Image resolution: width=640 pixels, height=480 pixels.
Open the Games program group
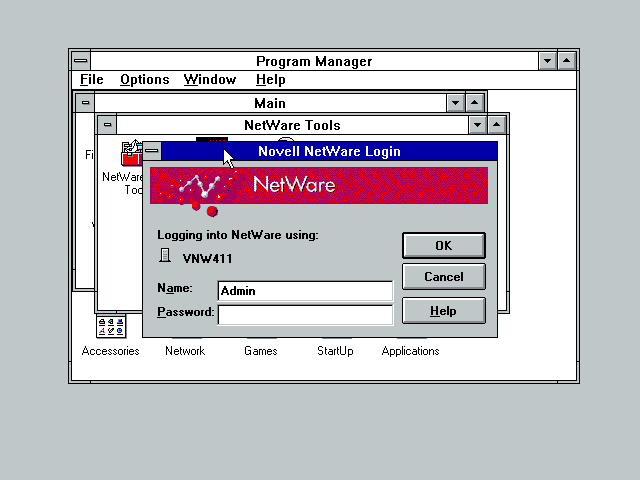[x=260, y=351]
